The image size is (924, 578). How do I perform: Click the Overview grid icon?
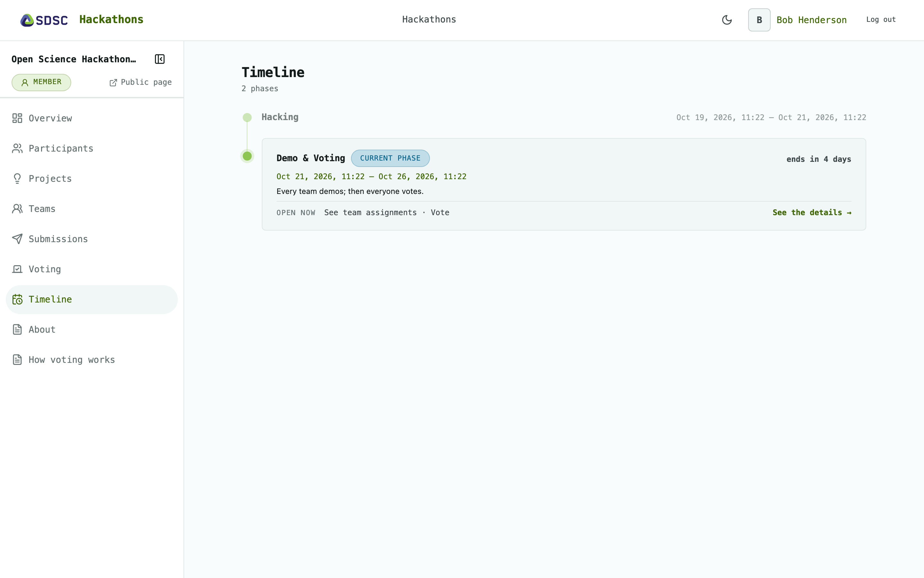tap(17, 118)
